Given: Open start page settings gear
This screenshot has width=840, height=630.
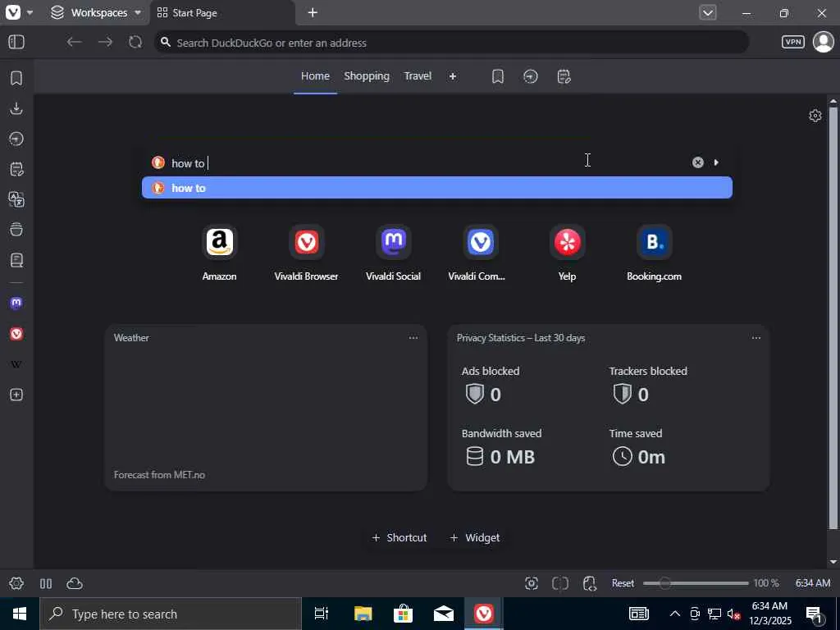Looking at the screenshot, I should point(815,116).
